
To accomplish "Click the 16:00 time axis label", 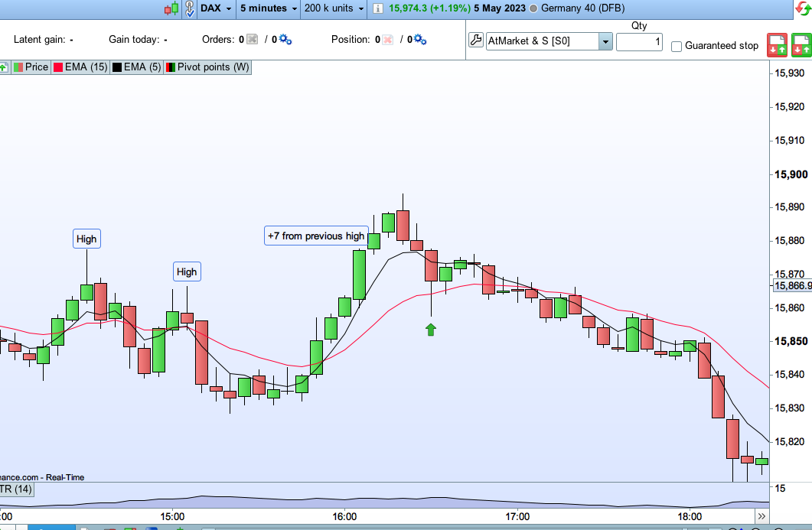I will pos(345,516).
